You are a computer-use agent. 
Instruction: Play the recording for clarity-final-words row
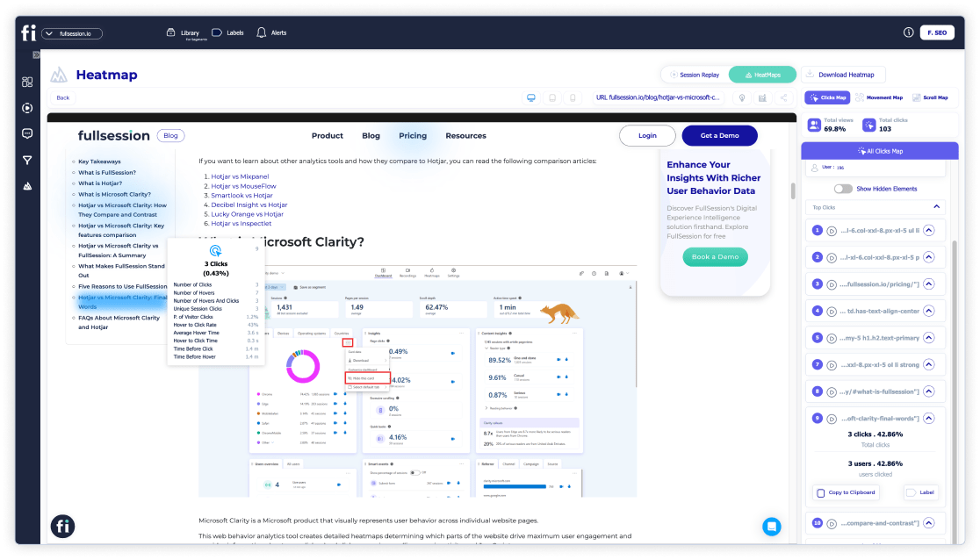pos(832,420)
